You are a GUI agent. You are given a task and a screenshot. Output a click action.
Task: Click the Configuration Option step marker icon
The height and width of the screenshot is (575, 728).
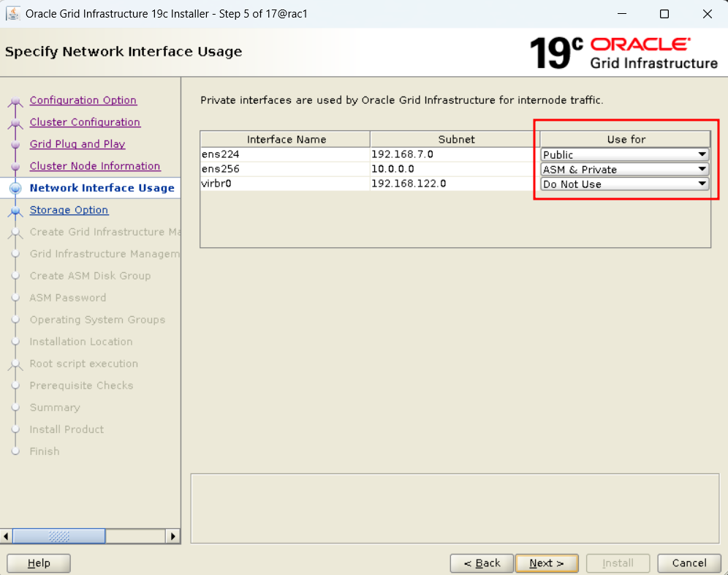coord(15,102)
